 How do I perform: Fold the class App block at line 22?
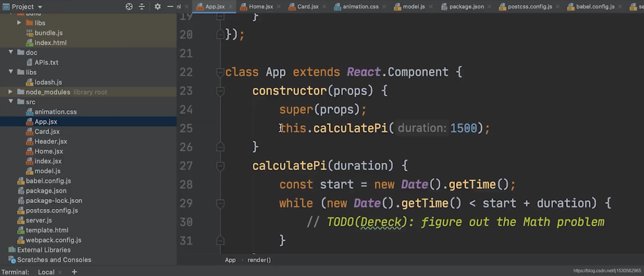(220, 73)
